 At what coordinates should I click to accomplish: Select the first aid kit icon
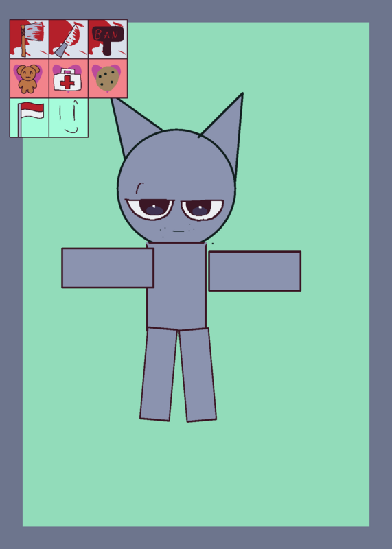[69, 78]
